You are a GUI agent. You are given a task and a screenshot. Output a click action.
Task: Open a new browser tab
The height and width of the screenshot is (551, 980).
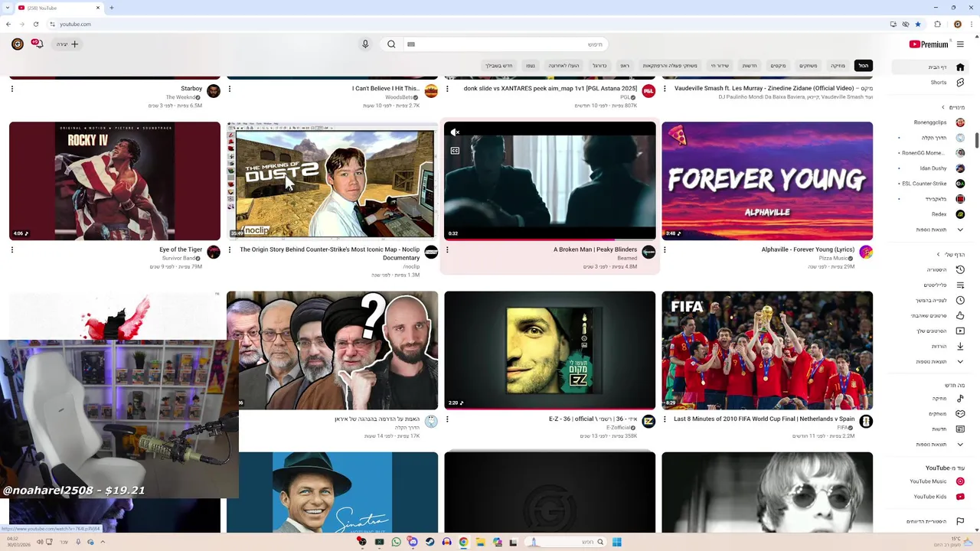(111, 8)
